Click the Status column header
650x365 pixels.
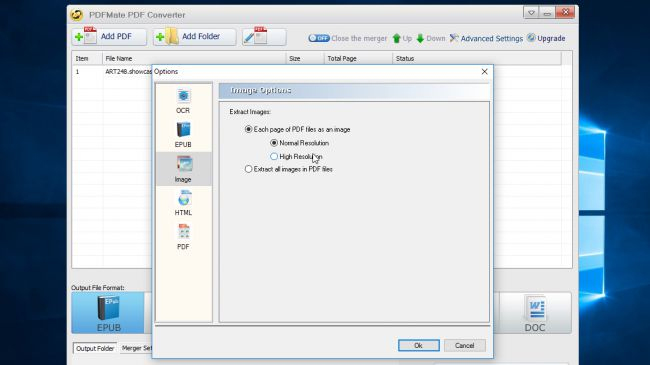pyautogui.click(x=477, y=58)
